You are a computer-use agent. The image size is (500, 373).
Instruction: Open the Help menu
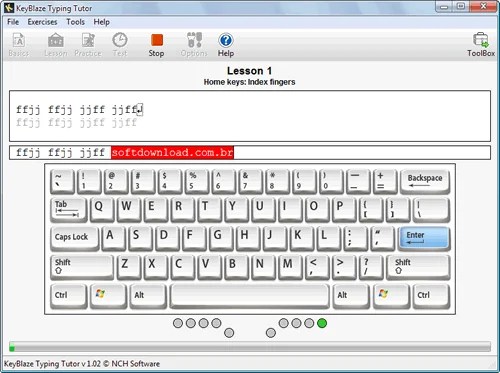pyautogui.click(x=101, y=22)
